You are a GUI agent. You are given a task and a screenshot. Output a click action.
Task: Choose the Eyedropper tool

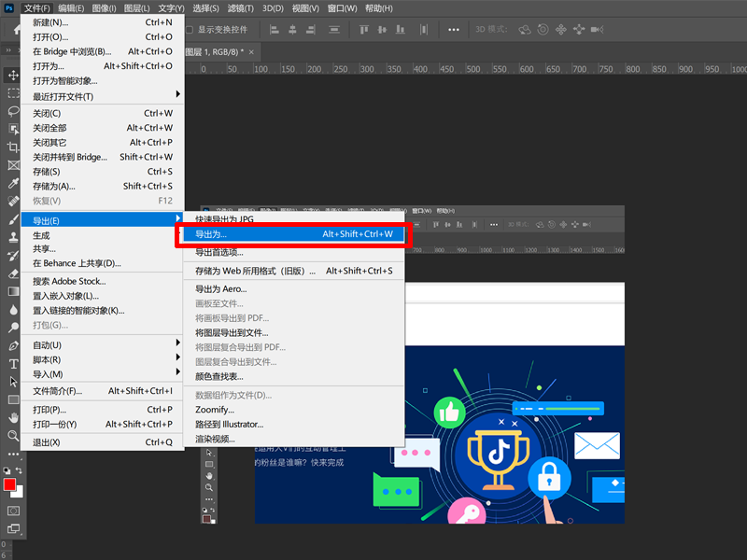(13, 184)
